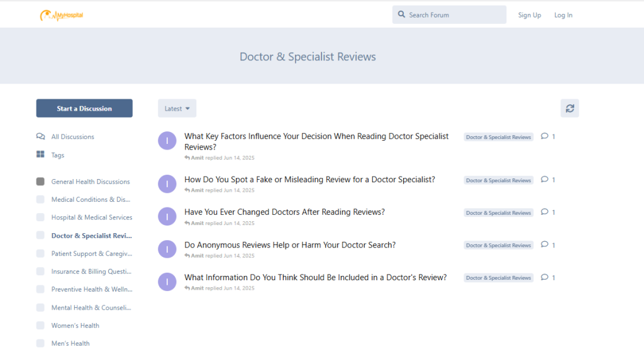Click the reply count icon on the first discussion

(545, 136)
